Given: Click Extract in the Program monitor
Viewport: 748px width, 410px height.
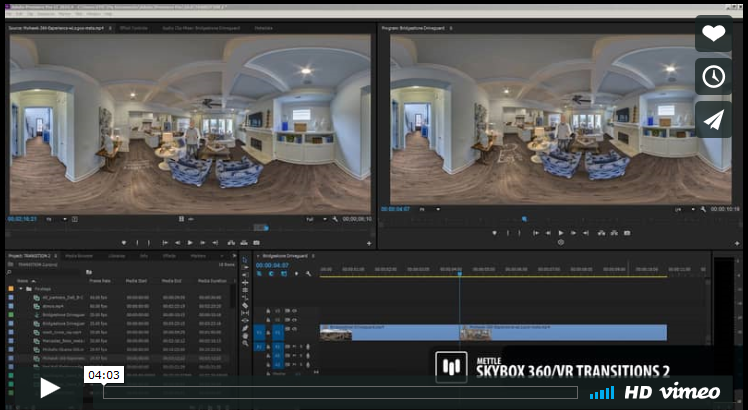Looking at the screenshot, I should click(x=614, y=233).
